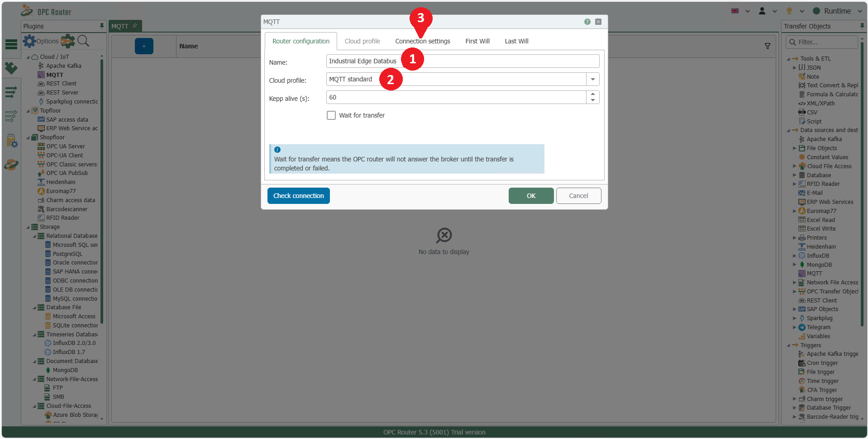Pin the Transfer Objects panel

point(862,26)
